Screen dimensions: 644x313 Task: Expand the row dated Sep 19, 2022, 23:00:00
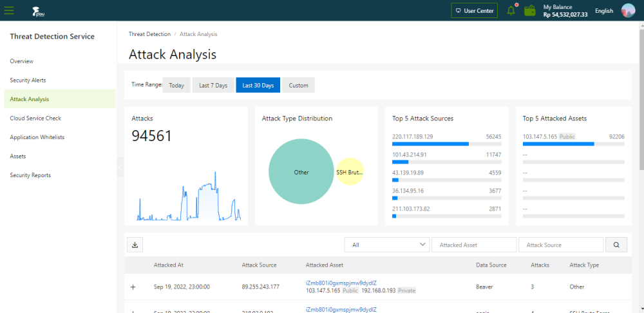pos(133,287)
